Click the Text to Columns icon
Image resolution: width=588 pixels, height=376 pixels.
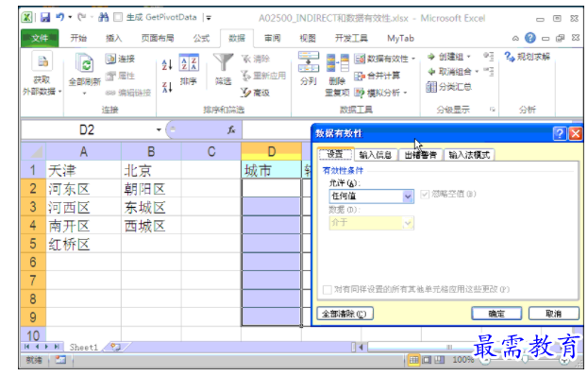[309, 62]
